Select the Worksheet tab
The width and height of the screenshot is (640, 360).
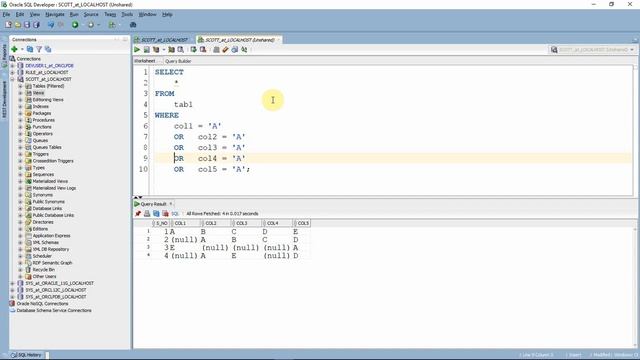145,61
